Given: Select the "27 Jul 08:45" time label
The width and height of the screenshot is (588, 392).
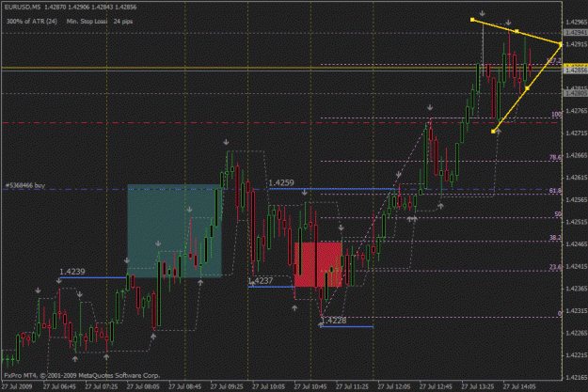Looking at the screenshot, I should pos(185,386).
